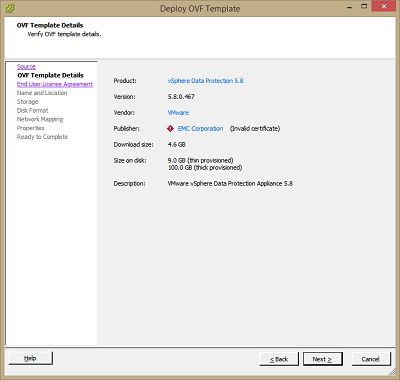Click the download size value 4.6 GB

click(x=177, y=145)
